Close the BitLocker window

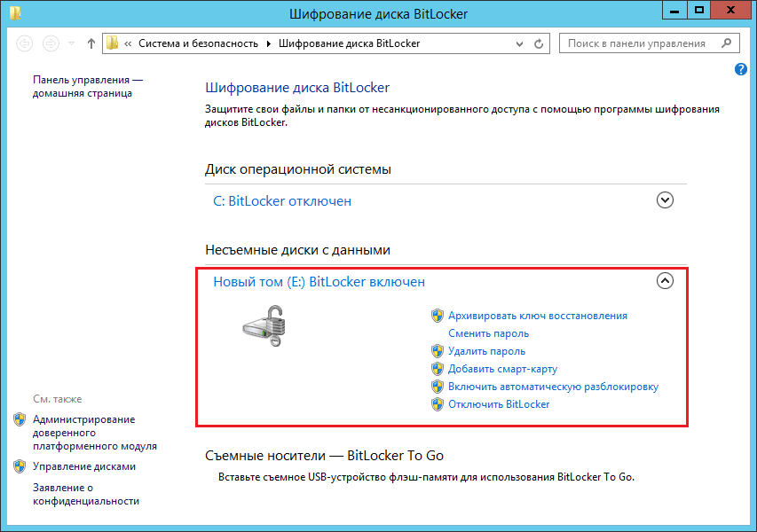(x=731, y=10)
